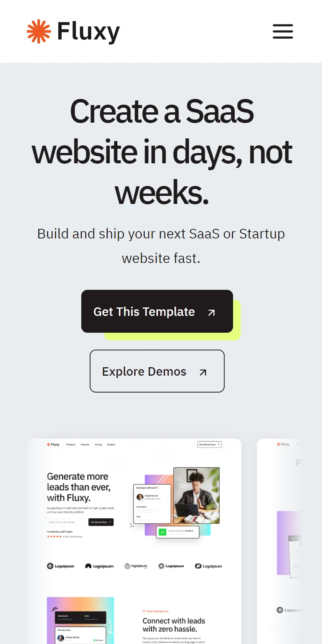Click the arrow icon in Explore Demos

(x=203, y=372)
